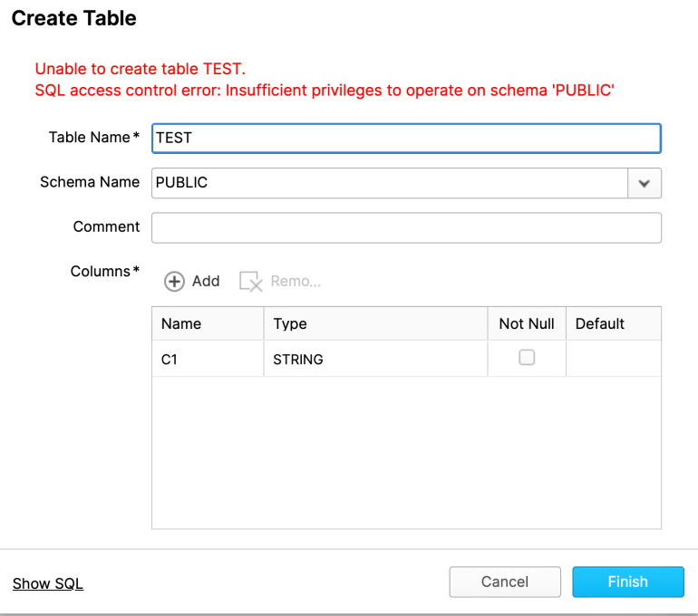This screenshot has width=698, height=616.
Task: Click the Default cell for C1
Action: [614, 359]
